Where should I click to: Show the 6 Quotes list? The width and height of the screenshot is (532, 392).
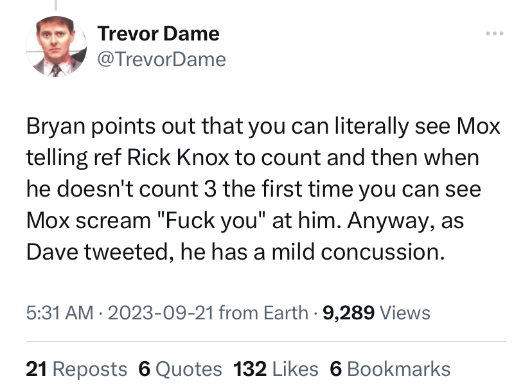(x=180, y=369)
